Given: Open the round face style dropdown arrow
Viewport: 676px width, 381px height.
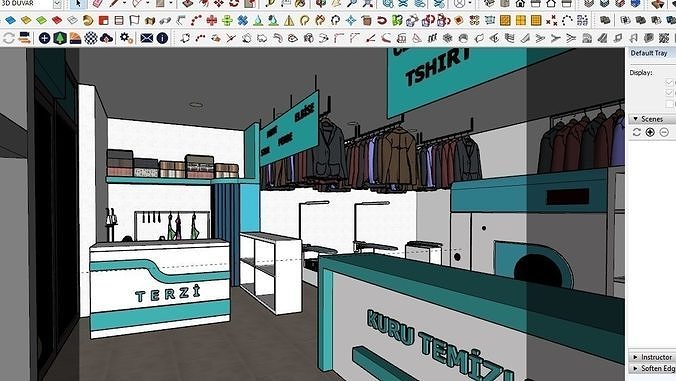Looking at the screenshot, I should (470, 3).
